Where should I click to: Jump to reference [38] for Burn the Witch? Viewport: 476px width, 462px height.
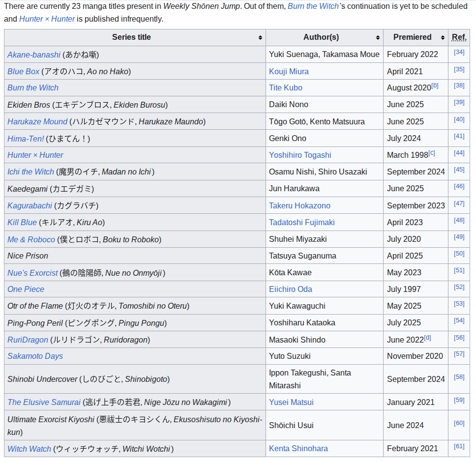click(x=459, y=86)
